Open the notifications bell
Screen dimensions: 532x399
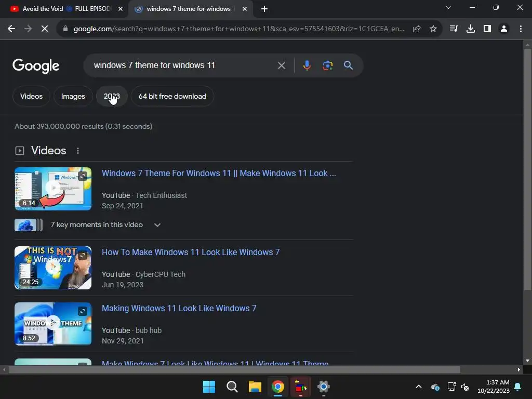click(x=518, y=387)
